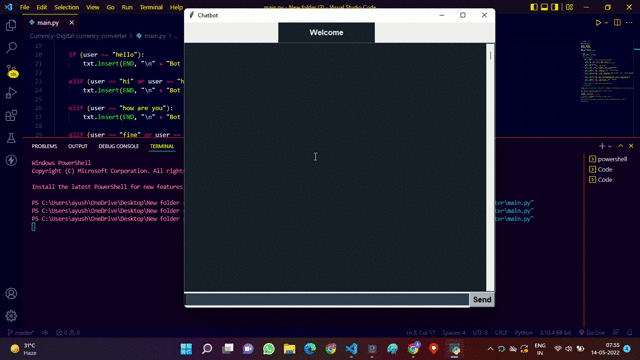Viewport: 640px width, 360px height.
Task: Open the run options dropdown arrow
Action: 606,23
